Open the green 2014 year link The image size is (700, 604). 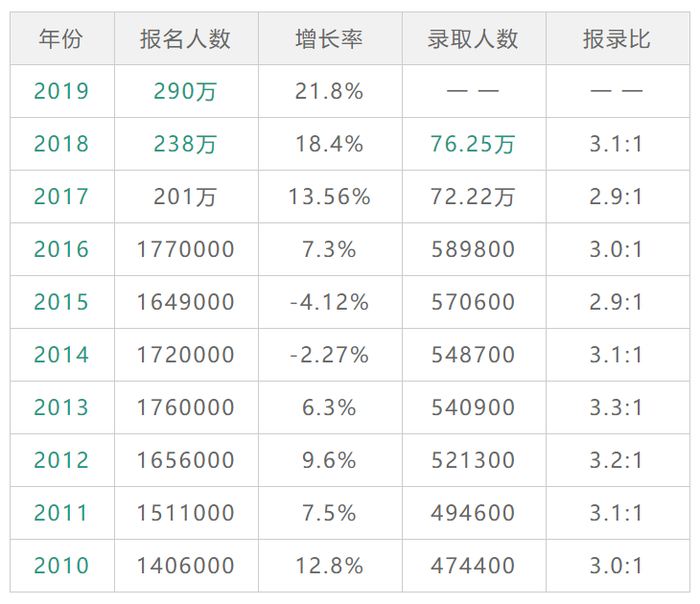(x=61, y=355)
